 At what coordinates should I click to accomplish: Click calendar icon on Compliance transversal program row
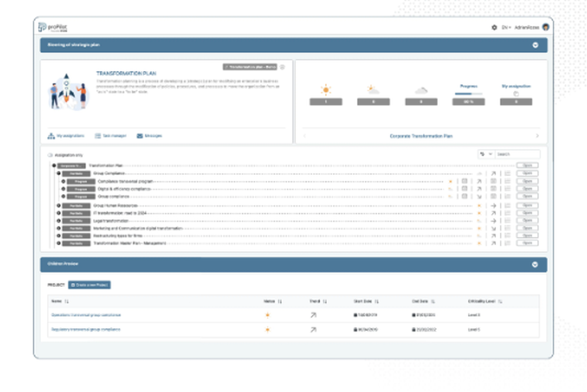[464, 181]
